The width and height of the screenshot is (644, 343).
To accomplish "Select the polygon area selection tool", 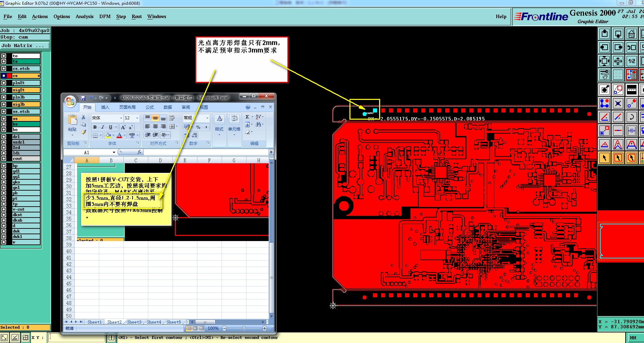I will point(631,158).
